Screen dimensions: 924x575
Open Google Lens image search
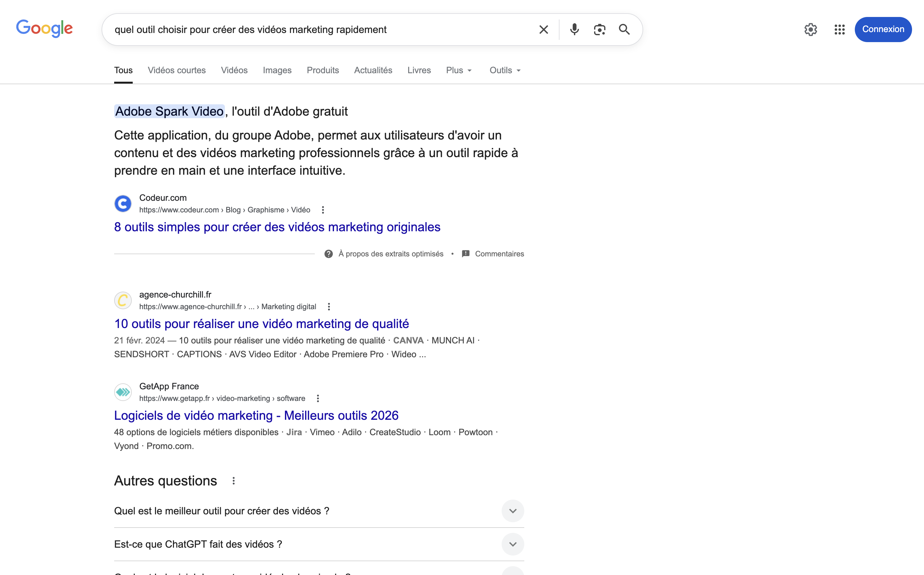(x=599, y=29)
